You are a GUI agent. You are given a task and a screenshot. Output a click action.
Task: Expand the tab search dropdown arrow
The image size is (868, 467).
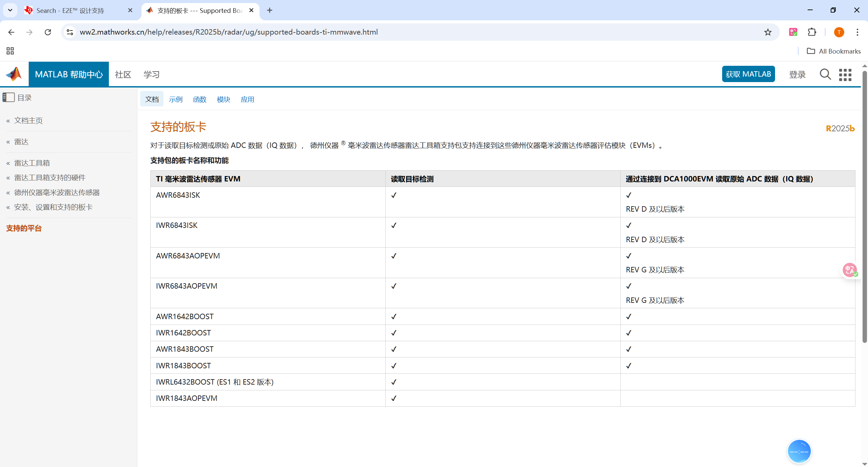pos(10,10)
